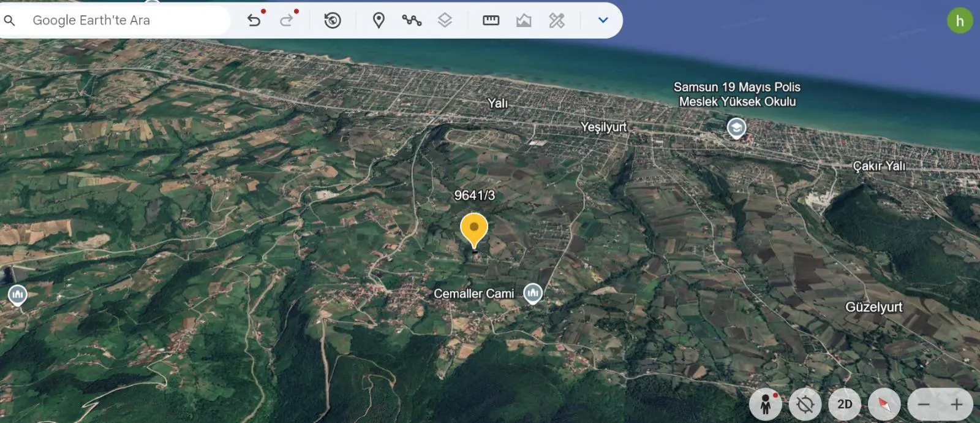This screenshot has width=980, height=423.
Task: Open the account avatar 'h'
Action: pyautogui.click(x=960, y=21)
